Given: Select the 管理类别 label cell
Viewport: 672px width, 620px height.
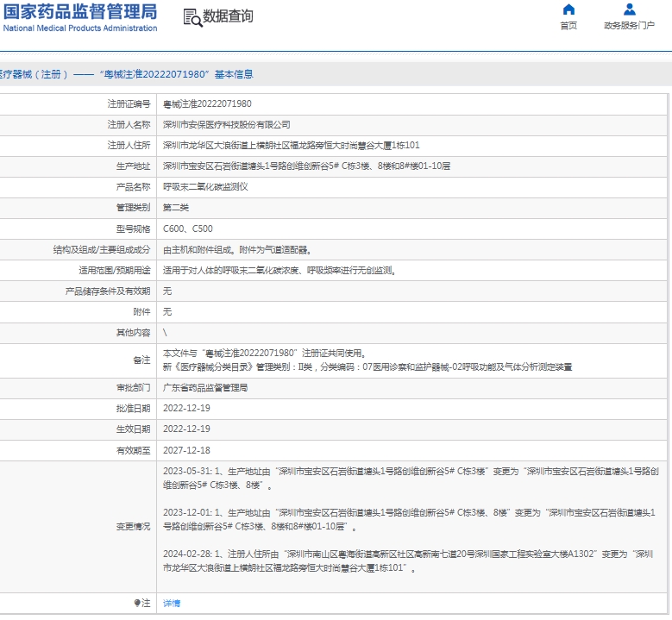Looking at the screenshot, I should pyautogui.click(x=78, y=208).
